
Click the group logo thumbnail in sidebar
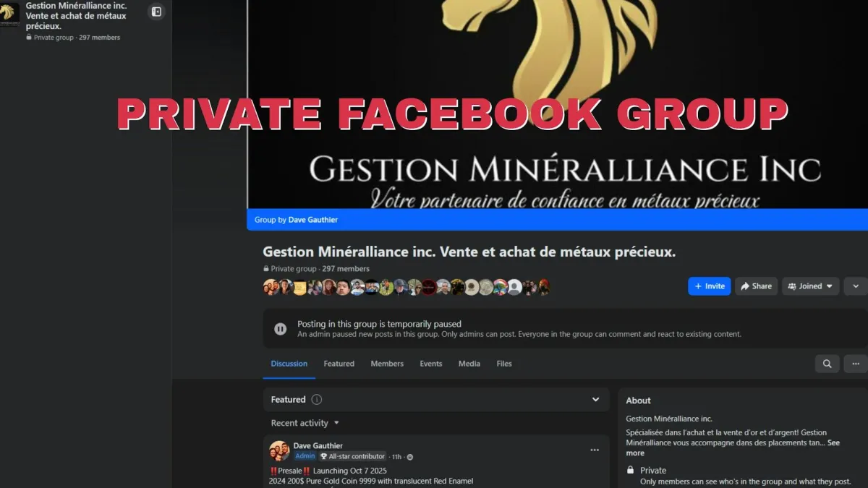click(9, 14)
